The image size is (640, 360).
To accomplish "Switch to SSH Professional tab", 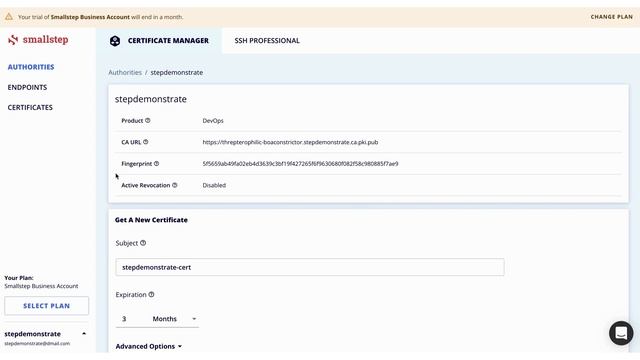I will point(267,40).
